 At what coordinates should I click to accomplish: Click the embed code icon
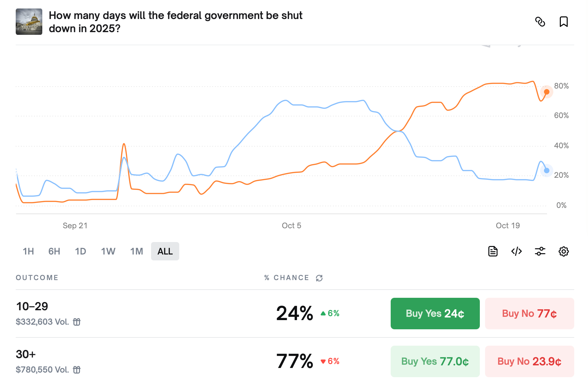[516, 251]
